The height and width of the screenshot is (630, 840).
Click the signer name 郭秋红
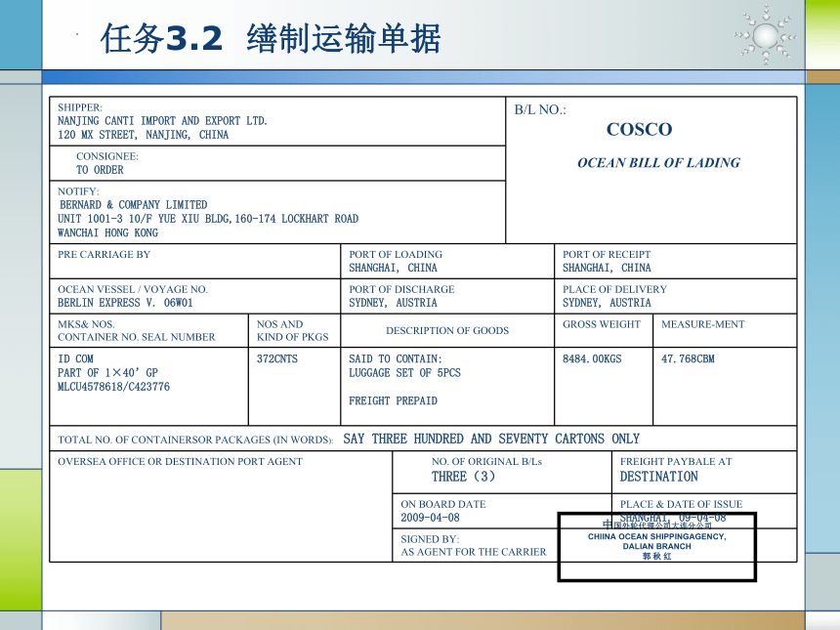click(x=656, y=556)
